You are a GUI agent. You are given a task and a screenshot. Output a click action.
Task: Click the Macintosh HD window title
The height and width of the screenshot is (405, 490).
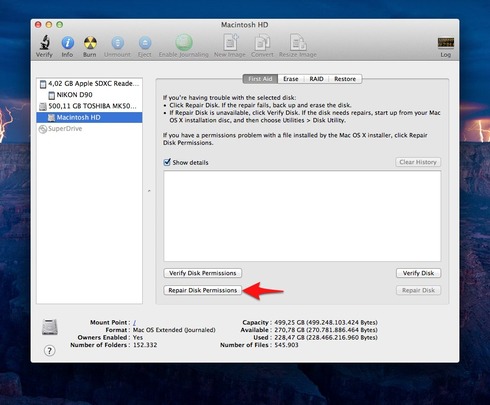[x=245, y=25]
